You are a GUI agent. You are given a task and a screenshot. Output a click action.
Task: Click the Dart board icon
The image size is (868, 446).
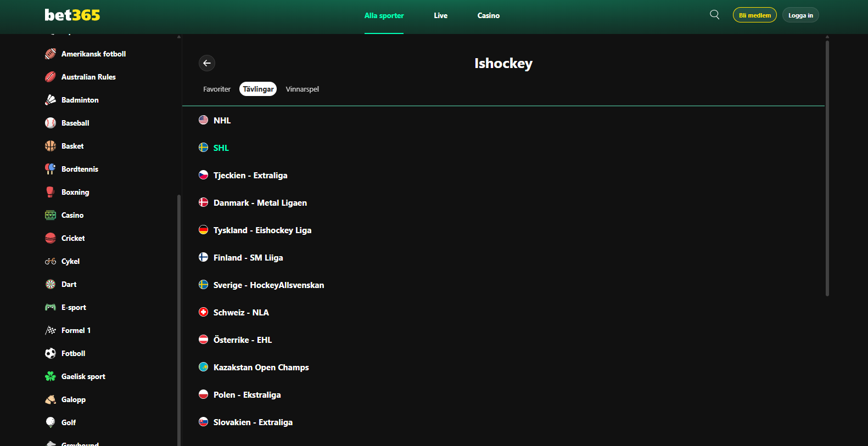[x=51, y=284]
